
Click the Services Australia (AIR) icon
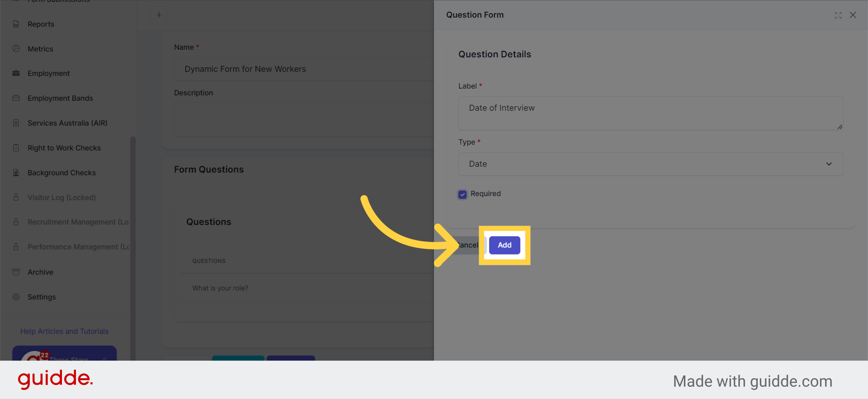coord(16,123)
